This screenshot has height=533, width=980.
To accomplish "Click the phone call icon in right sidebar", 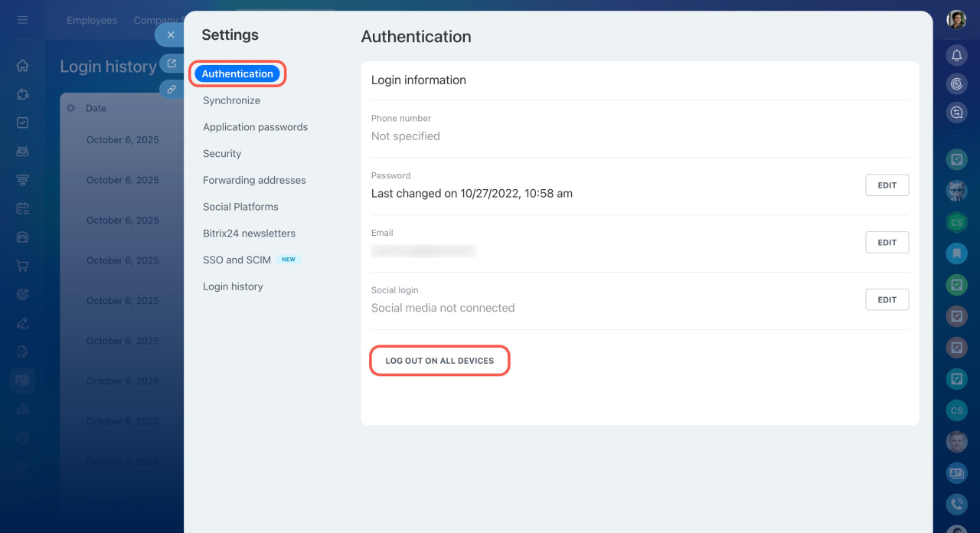I will tap(956, 504).
